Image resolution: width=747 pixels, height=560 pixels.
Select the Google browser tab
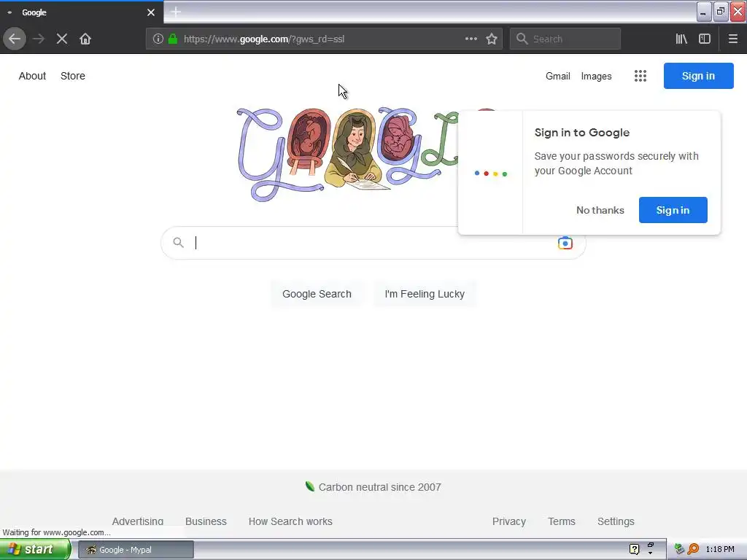[x=82, y=12]
